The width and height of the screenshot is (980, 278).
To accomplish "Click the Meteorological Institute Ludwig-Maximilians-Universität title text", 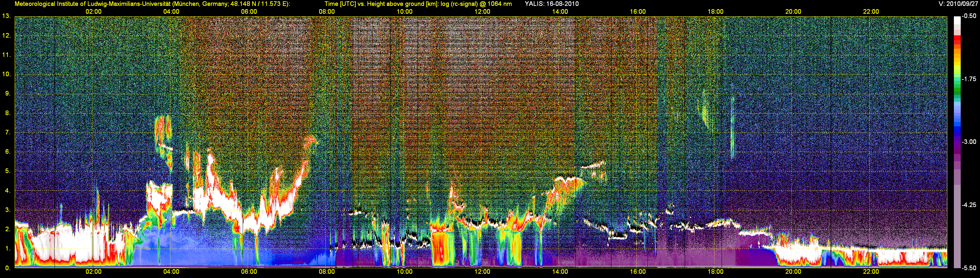I will [x=152, y=4].
